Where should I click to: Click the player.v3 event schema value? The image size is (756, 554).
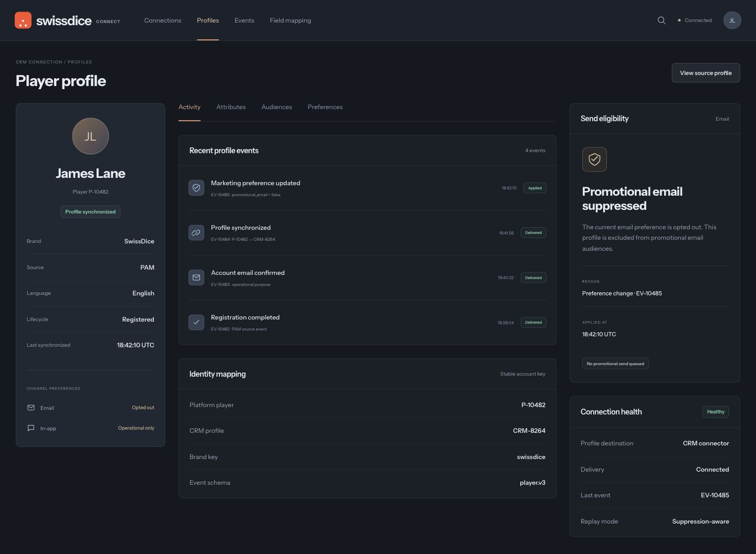tap(532, 483)
